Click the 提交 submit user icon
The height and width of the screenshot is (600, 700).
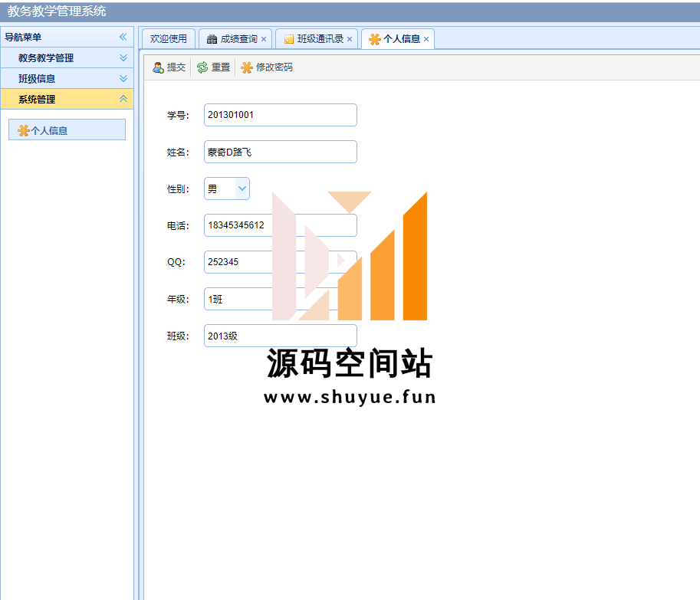158,67
